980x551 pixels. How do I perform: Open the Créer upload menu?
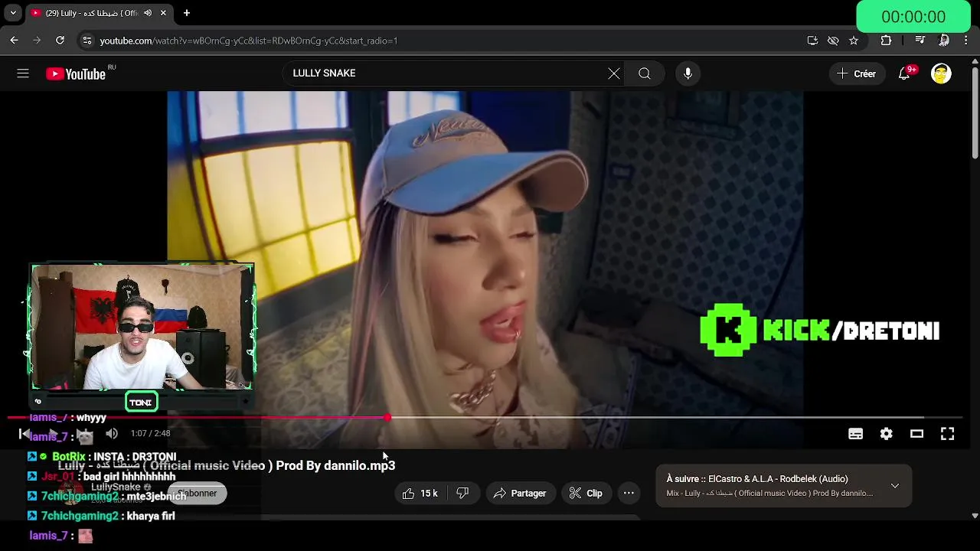click(x=856, y=73)
